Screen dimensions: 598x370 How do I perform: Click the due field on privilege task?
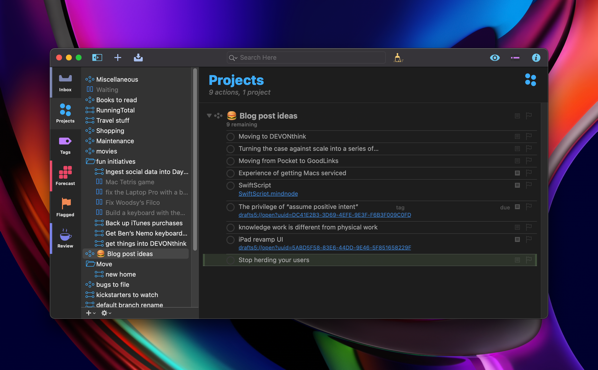505,208
